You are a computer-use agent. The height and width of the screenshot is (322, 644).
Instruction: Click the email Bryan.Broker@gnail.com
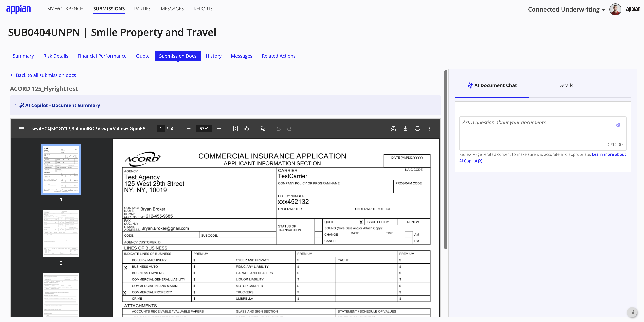click(x=165, y=228)
